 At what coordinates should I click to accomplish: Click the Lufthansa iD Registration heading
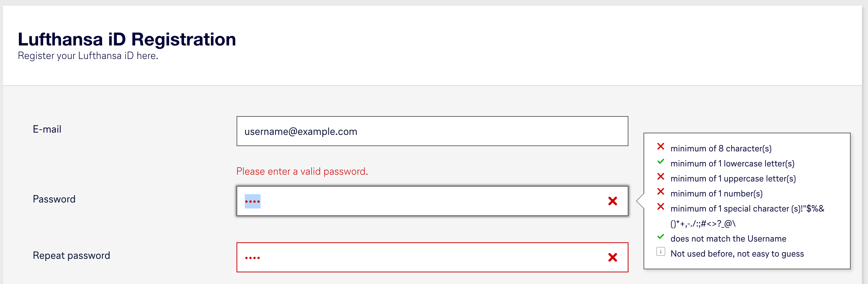pos(127,39)
